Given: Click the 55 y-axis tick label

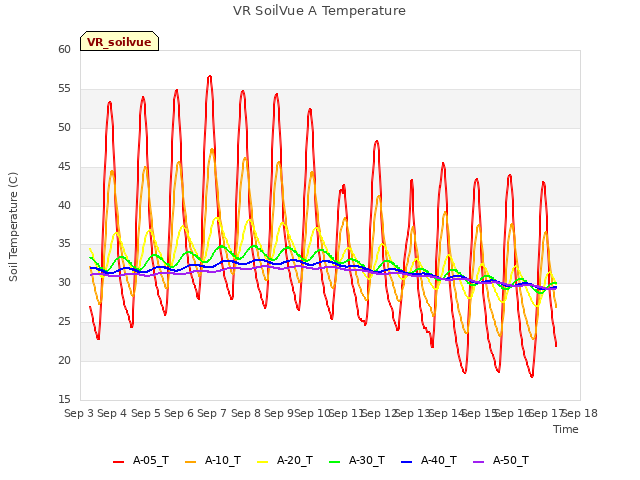Looking at the screenshot, I should [64, 89].
